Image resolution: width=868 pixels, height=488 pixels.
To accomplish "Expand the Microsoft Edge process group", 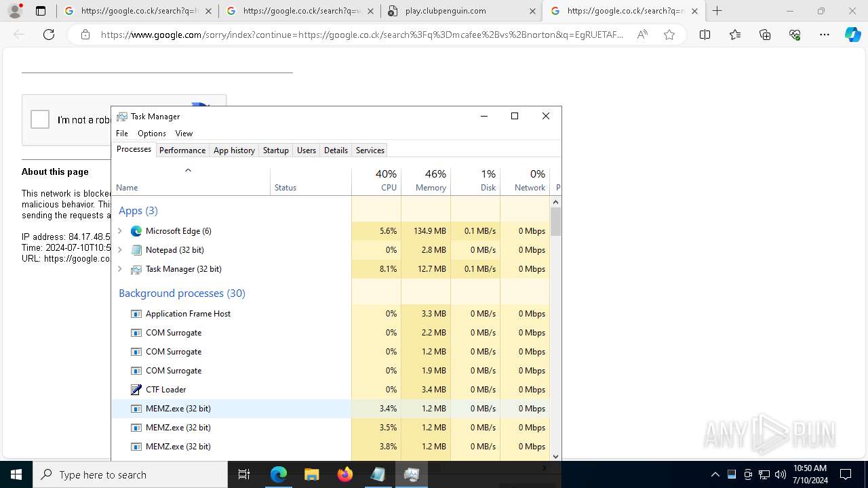I will (120, 231).
